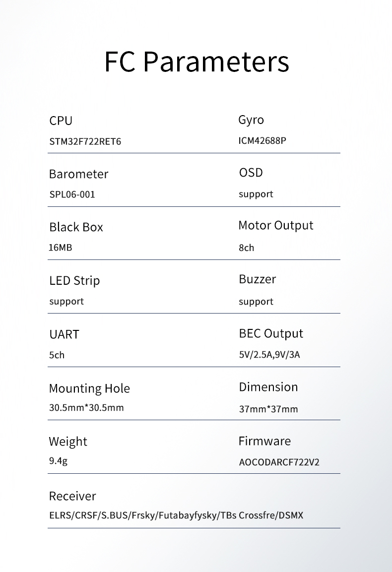Viewport: 392px width, 572px height.
Task: Select the Gyro ICM42688P value
Action: [262, 140]
